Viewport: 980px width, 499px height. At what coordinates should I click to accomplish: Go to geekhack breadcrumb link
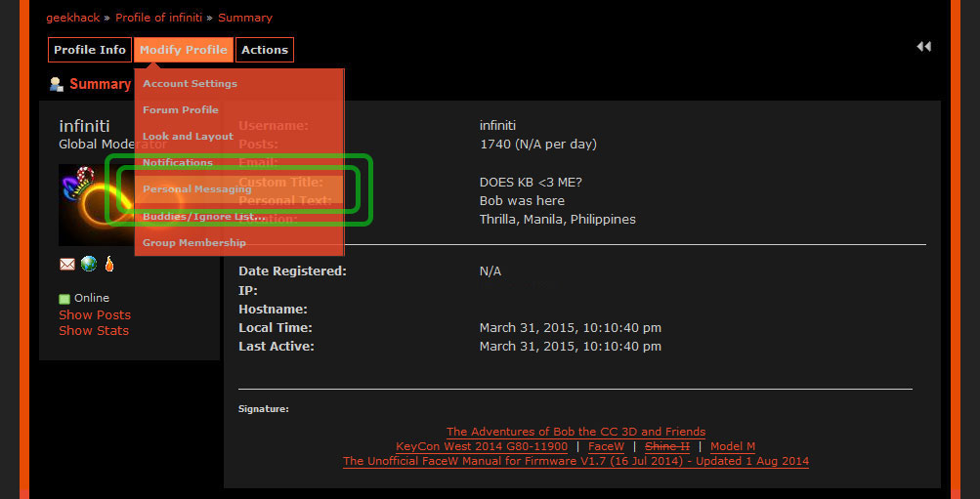pyautogui.click(x=73, y=18)
